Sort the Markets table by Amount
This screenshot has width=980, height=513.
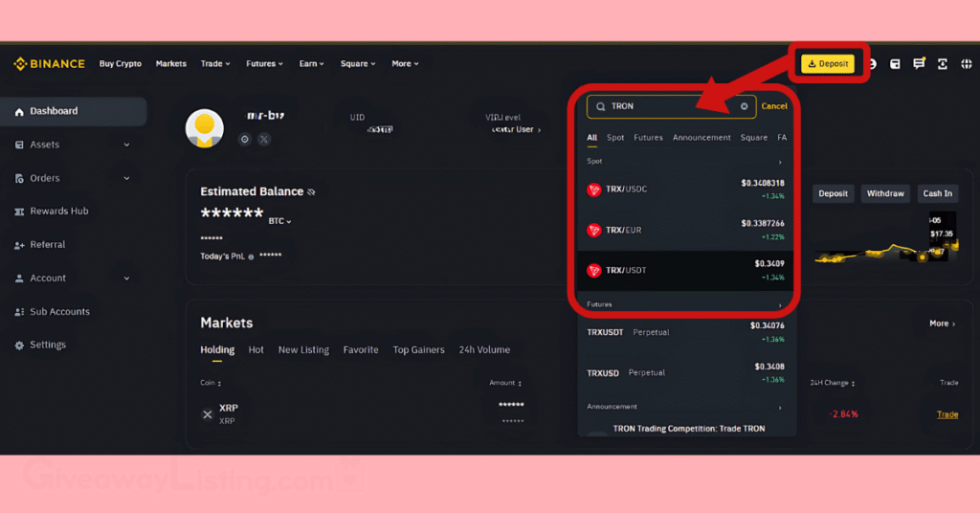(x=505, y=383)
